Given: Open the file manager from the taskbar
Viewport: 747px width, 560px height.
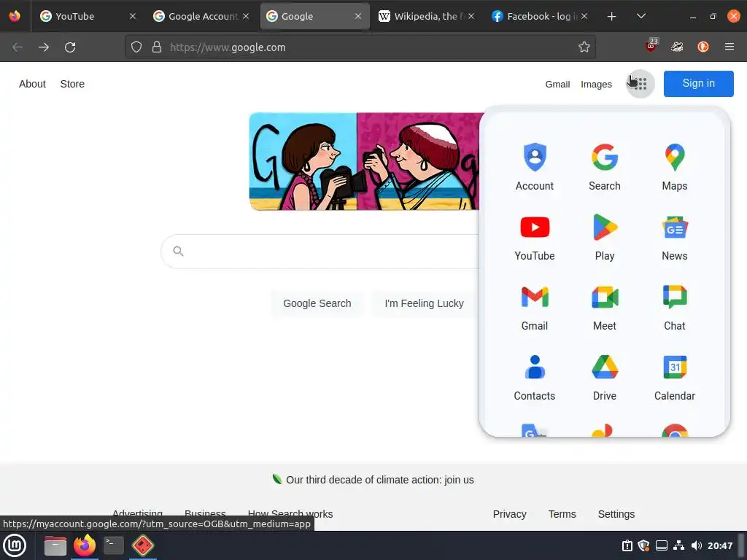Looking at the screenshot, I should click(55, 545).
